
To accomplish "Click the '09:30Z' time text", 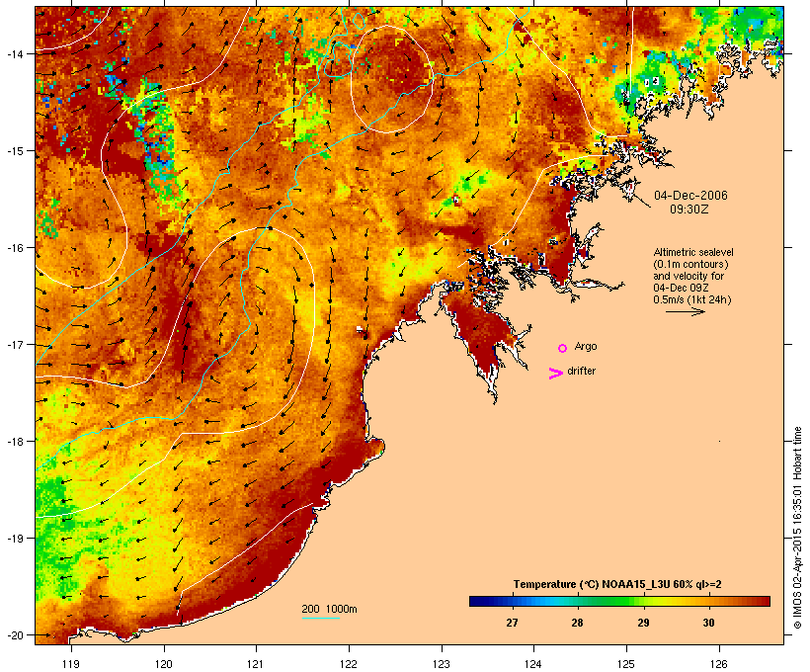I will pos(689,210).
